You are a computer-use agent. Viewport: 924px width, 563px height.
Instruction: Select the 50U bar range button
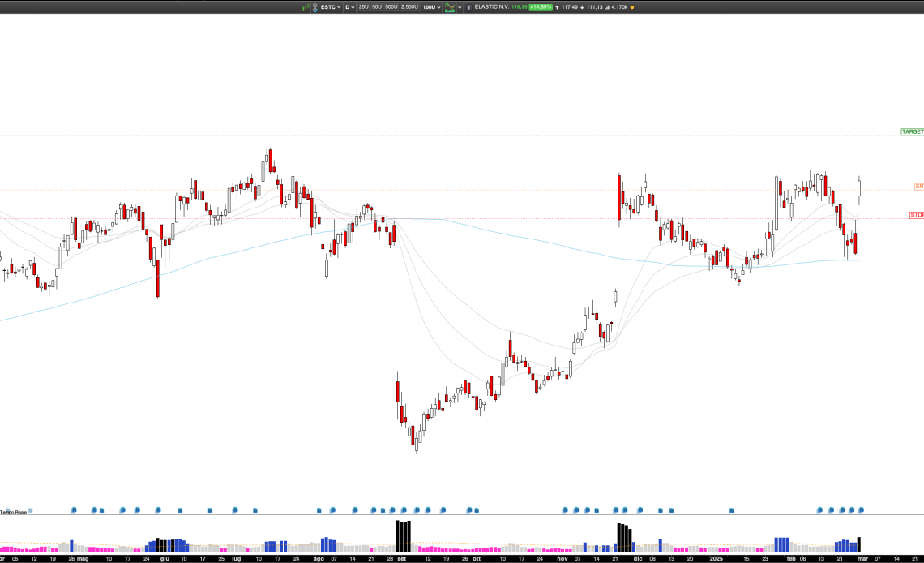click(x=377, y=7)
